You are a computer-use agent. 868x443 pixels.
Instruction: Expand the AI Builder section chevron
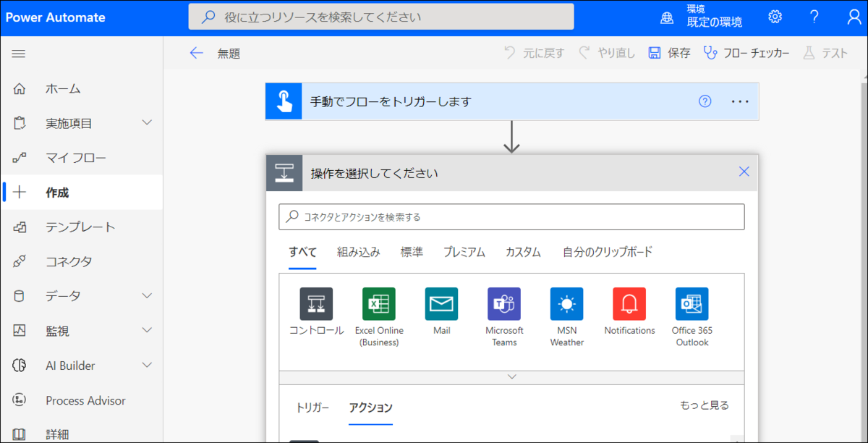pyautogui.click(x=147, y=366)
